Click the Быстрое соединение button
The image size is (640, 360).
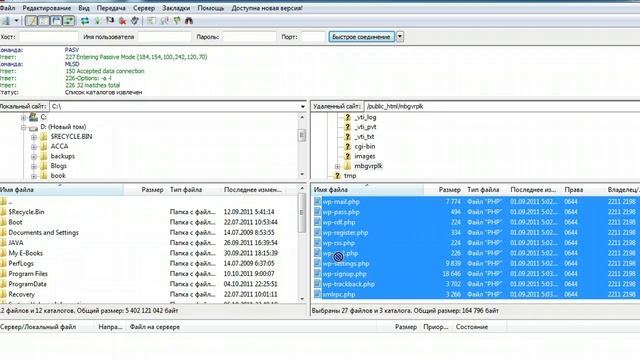[x=362, y=37]
